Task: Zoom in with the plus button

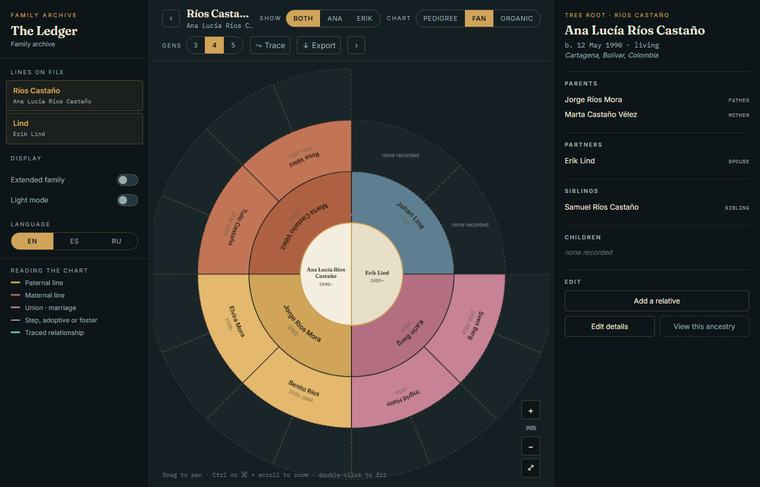Action: (531, 410)
